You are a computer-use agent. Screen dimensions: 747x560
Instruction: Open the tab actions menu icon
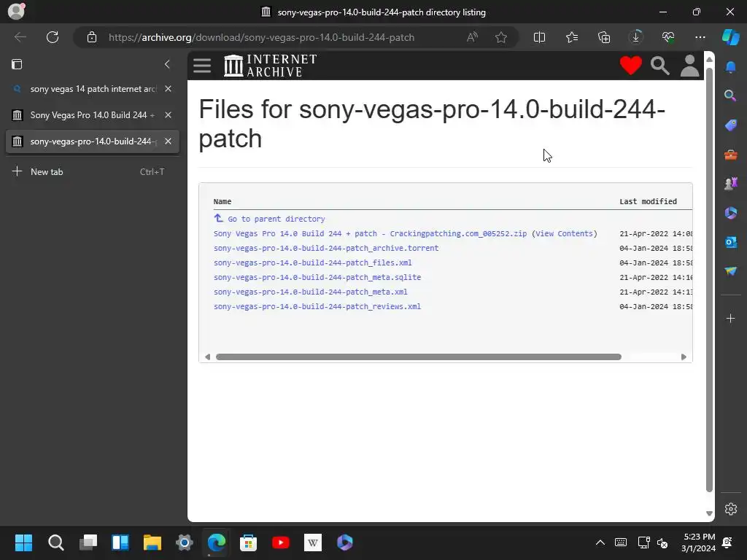17,64
